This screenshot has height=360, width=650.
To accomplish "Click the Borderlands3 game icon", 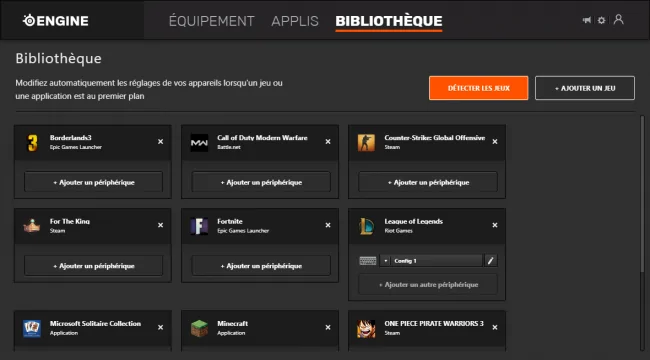I will click(x=32, y=143).
